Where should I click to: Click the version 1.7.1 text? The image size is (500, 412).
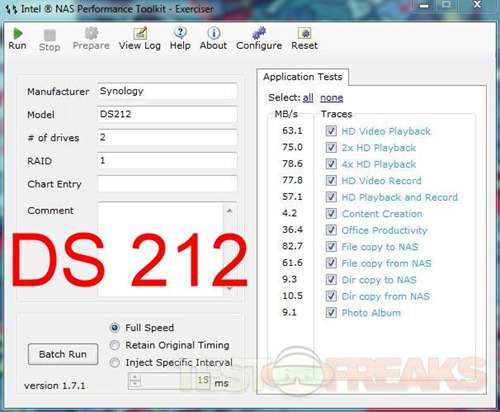pos(55,386)
